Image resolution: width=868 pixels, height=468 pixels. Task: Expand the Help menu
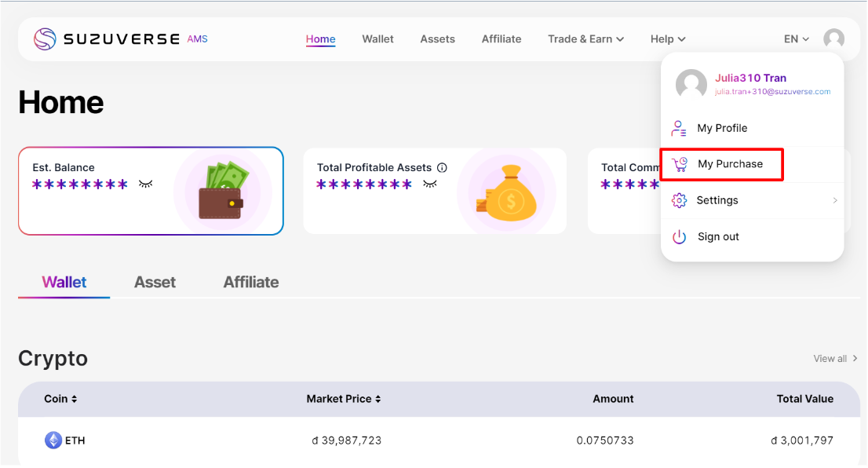[x=667, y=39]
